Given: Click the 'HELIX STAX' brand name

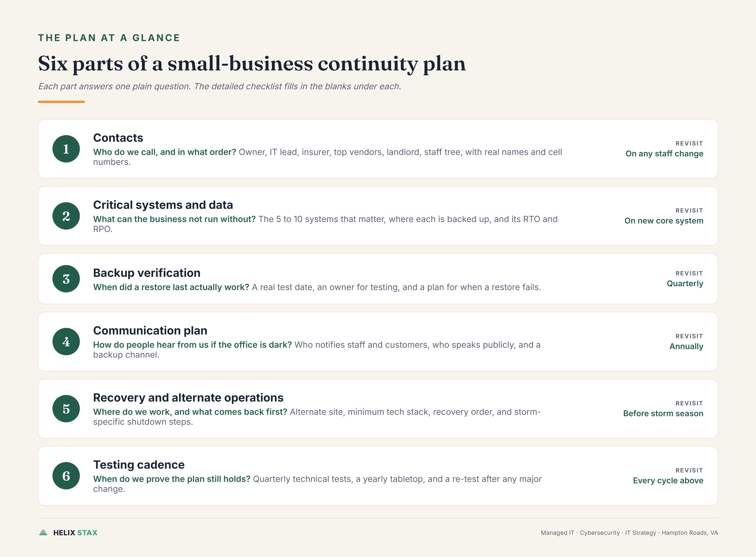Looking at the screenshot, I should [x=75, y=533].
